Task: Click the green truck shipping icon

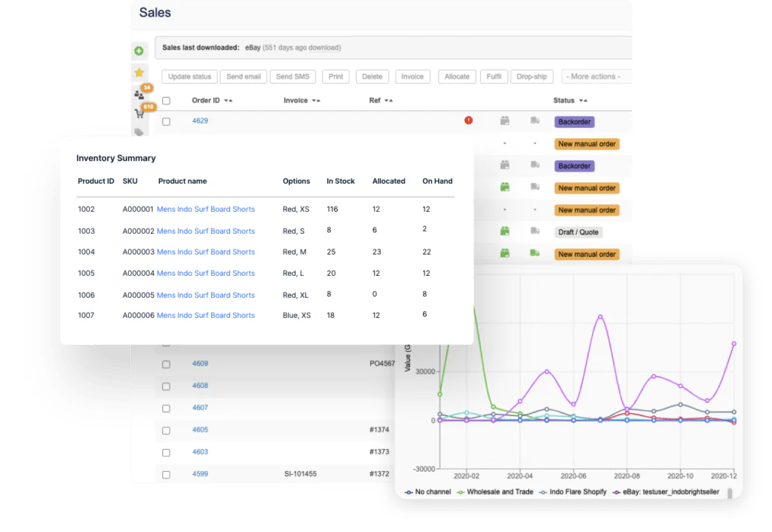Action: [x=535, y=253]
